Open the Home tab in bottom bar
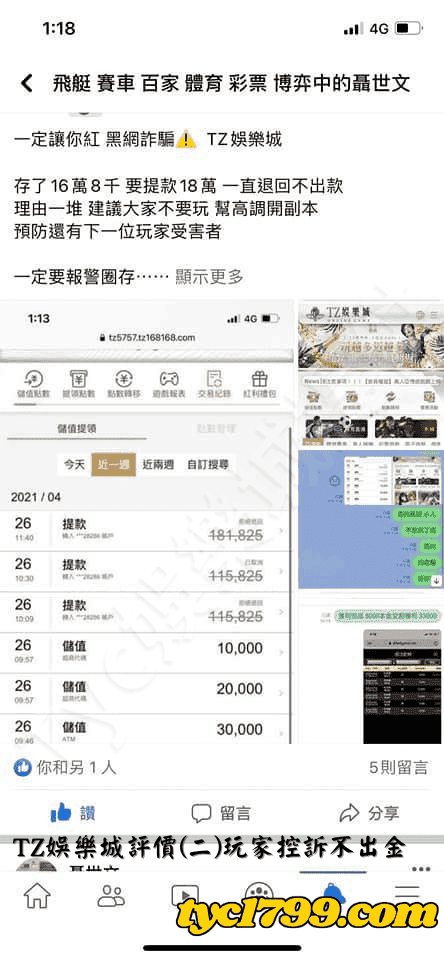 37,895
